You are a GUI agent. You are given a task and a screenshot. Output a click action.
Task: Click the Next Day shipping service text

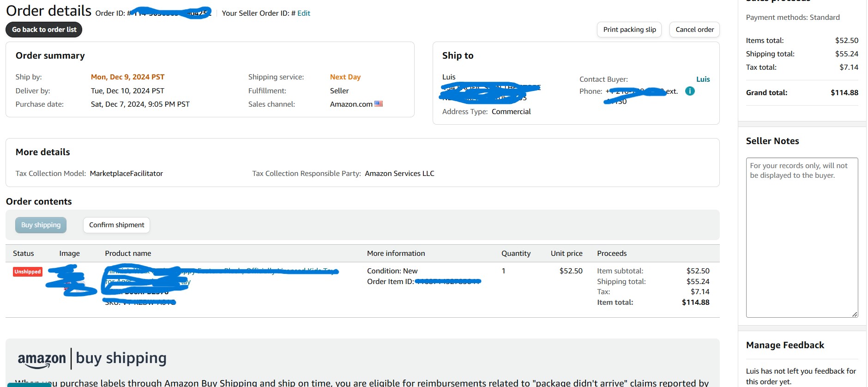coord(345,77)
